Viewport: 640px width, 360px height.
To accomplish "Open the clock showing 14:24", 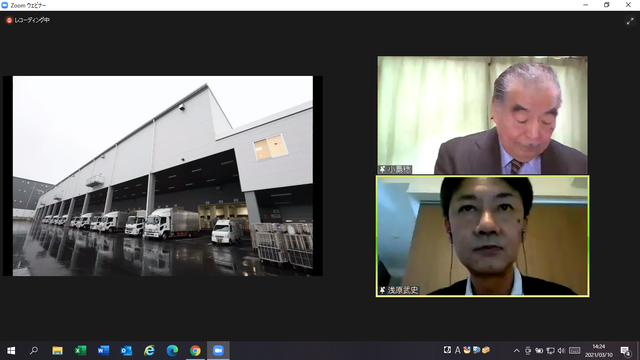I will point(599,351).
